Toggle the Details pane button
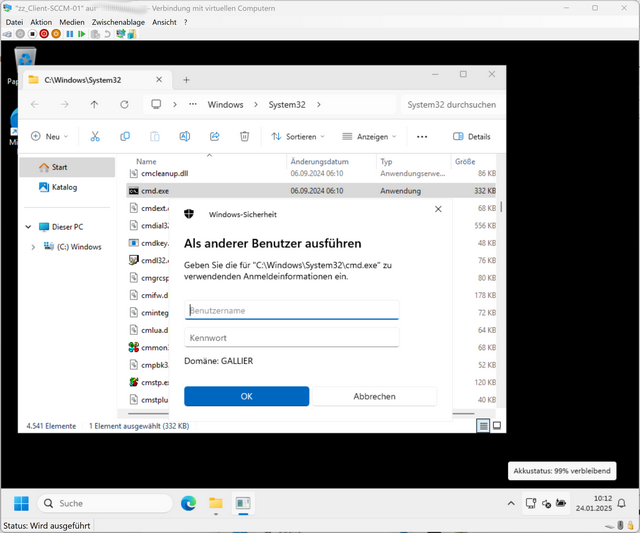This screenshot has width=640, height=533. [x=472, y=137]
